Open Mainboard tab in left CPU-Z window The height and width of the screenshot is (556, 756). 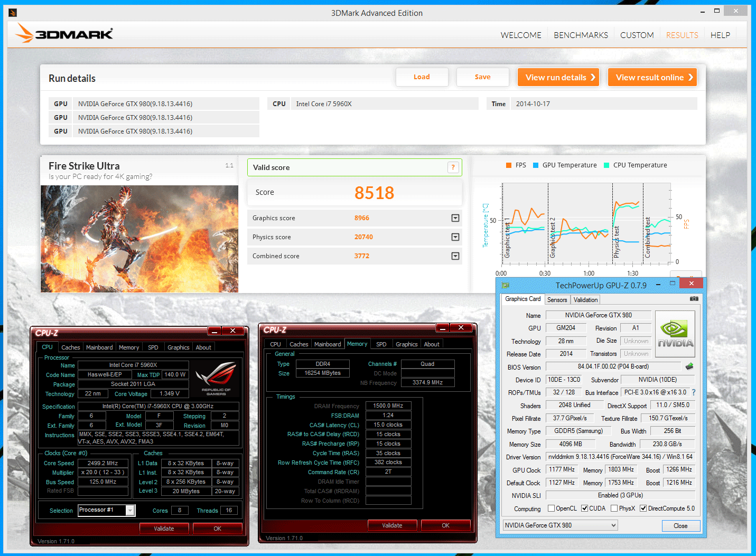point(99,347)
